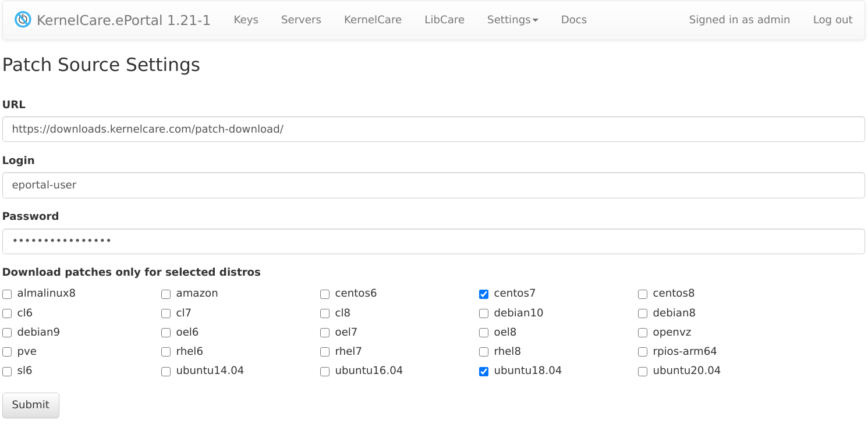This screenshot has height=424, width=868.
Task: Focus the URL input field
Action: click(x=434, y=129)
